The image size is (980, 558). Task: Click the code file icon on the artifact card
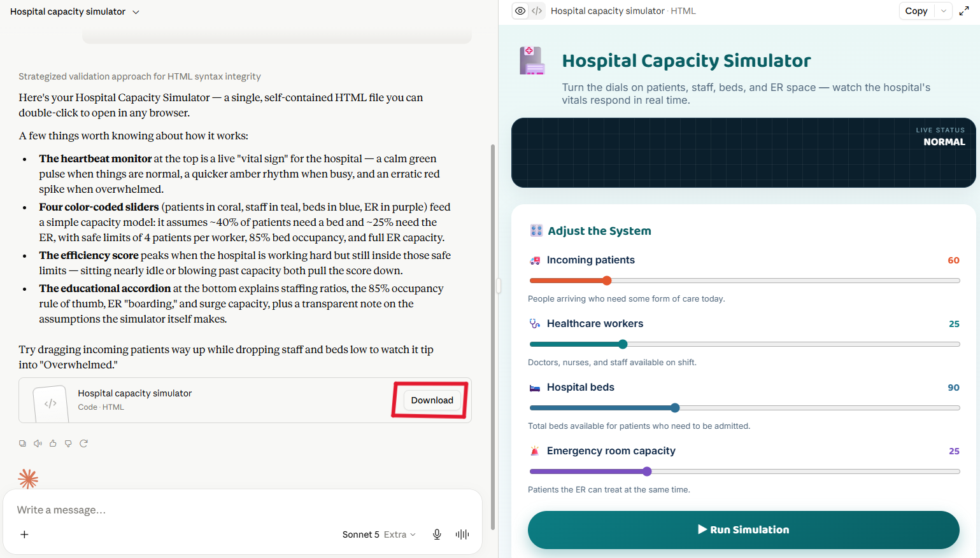51,403
